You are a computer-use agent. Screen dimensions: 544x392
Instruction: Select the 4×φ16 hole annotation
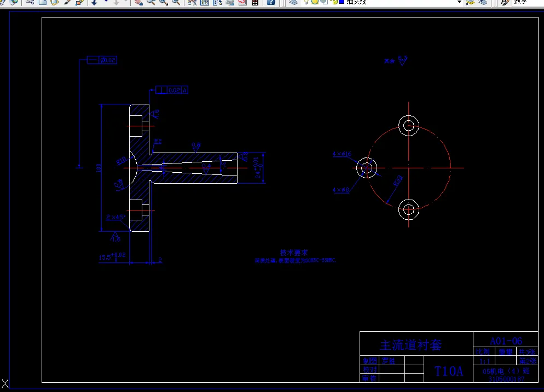click(x=342, y=154)
